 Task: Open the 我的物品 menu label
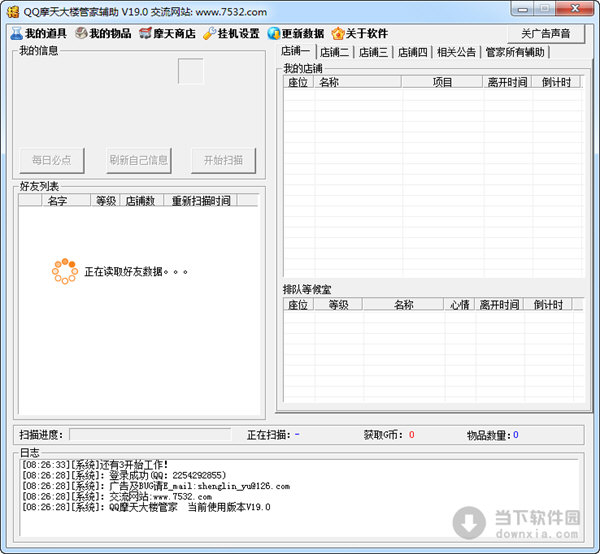tap(110, 34)
